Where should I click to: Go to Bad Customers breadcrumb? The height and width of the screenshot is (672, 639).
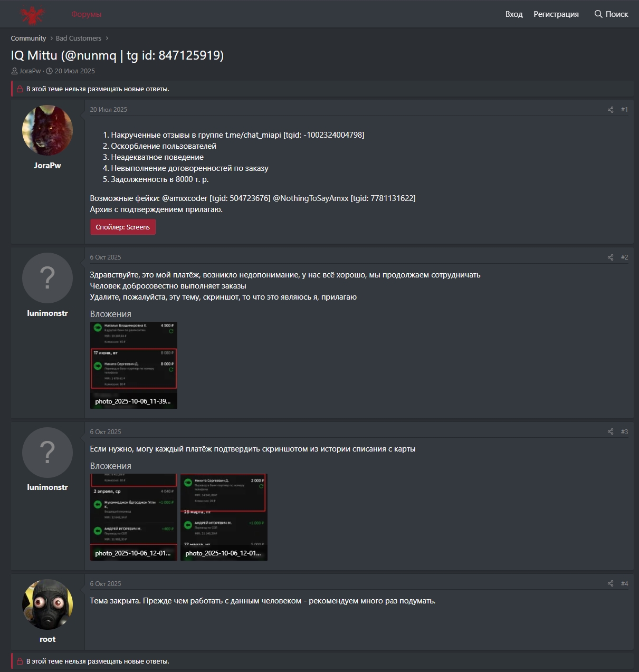pyautogui.click(x=79, y=39)
